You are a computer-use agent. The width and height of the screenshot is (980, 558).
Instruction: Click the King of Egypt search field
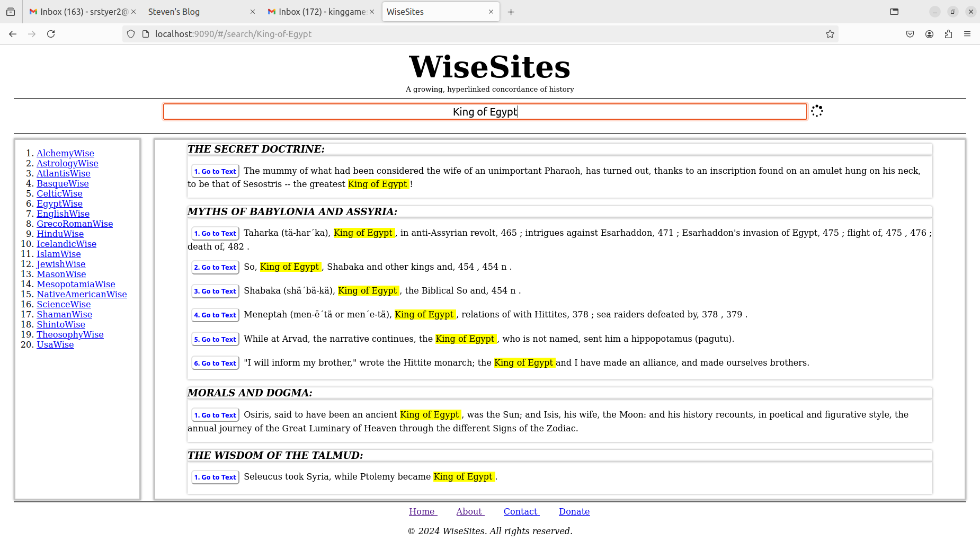pos(485,112)
